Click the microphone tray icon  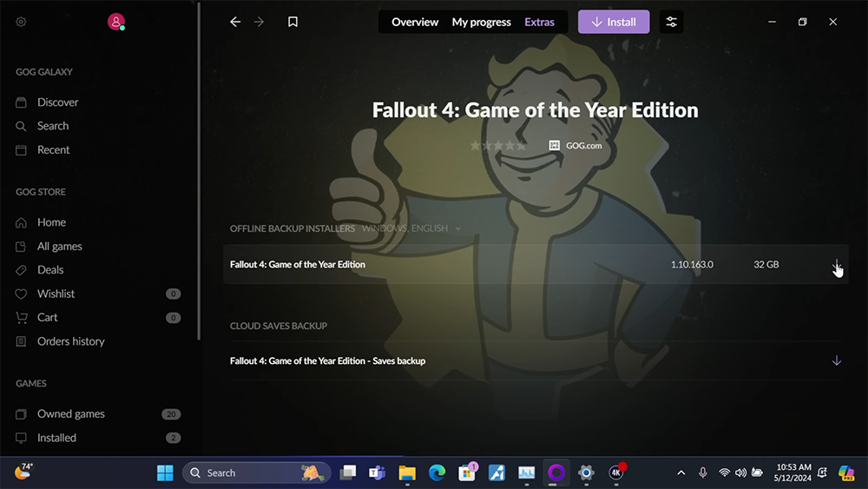702,473
